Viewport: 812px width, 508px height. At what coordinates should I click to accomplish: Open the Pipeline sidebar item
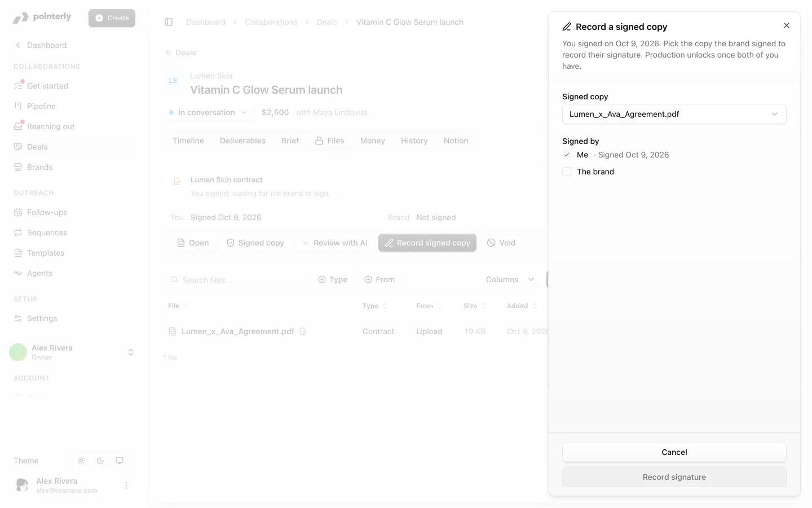tap(73, 106)
